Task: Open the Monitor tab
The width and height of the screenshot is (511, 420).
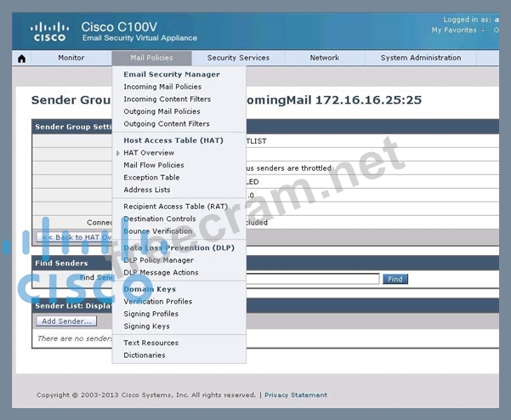Action: (x=71, y=59)
